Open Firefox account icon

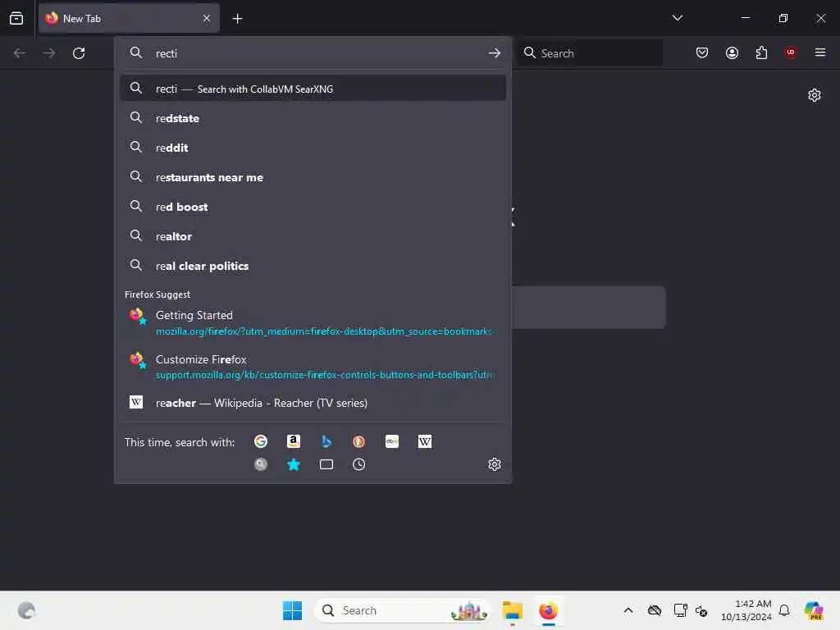click(x=732, y=52)
